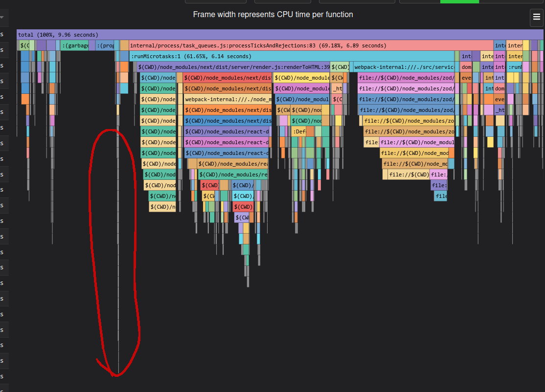Click the render.js:renderToHTML:39 frame
Image resolution: width=545 pixels, height=392 pixels.
(233, 67)
